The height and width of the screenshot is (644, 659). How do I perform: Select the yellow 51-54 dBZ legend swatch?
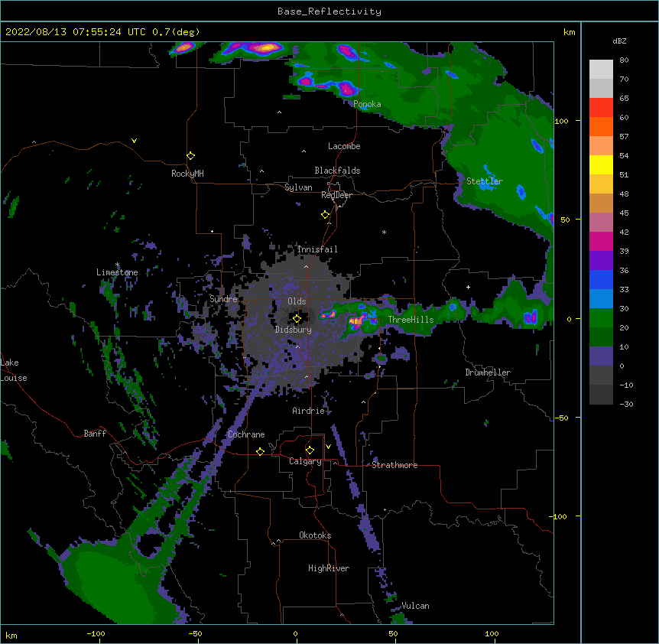601,165
